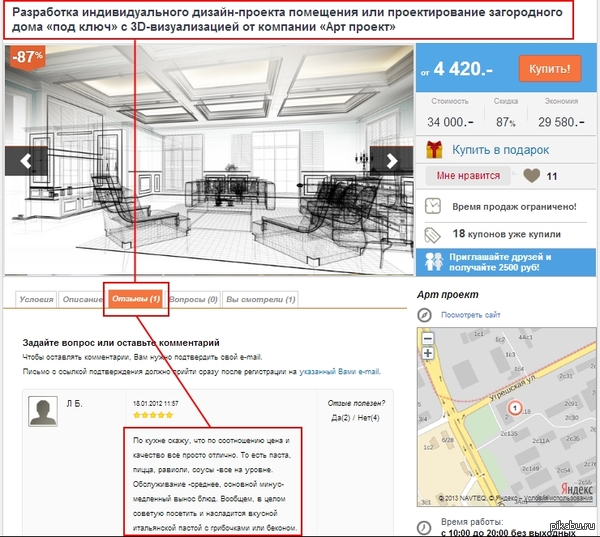Open the Описание tab
This screenshot has height=537, width=600.
click(x=82, y=299)
